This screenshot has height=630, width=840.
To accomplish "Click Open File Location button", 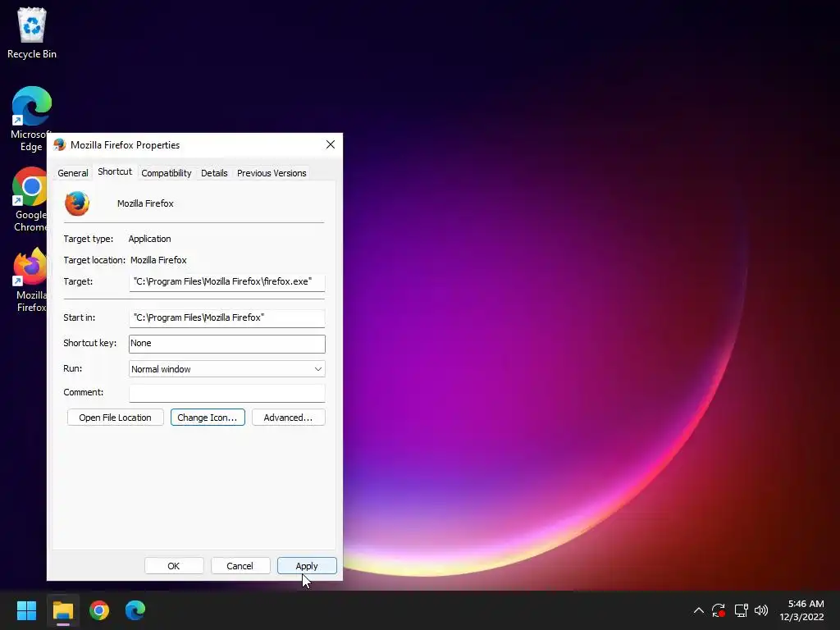I will (115, 418).
